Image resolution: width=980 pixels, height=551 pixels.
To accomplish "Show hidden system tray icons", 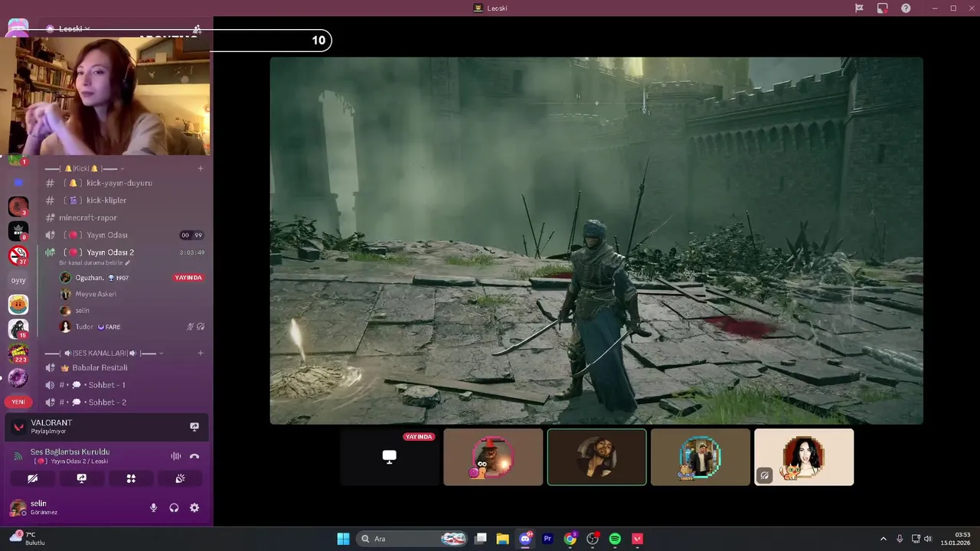I will 883,539.
